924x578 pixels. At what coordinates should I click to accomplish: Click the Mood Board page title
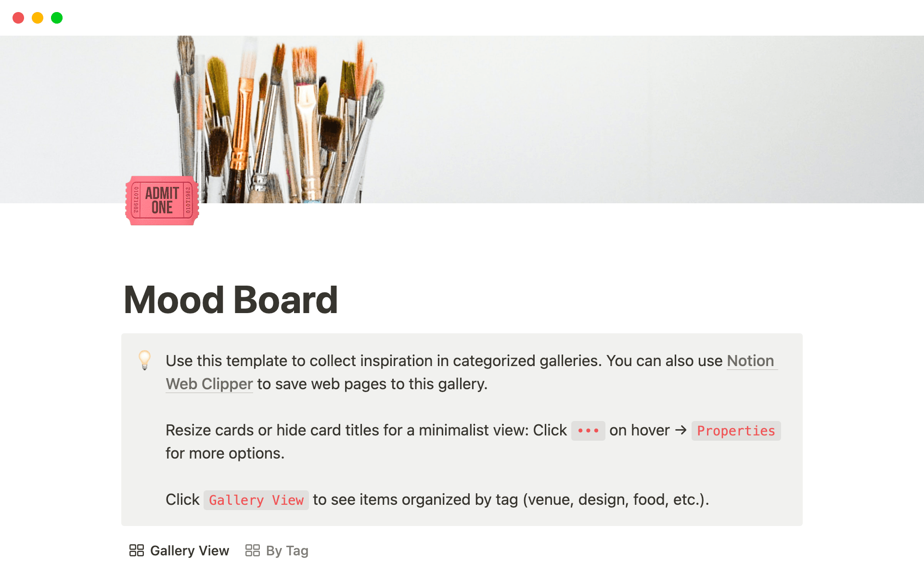(x=231, y=300)
